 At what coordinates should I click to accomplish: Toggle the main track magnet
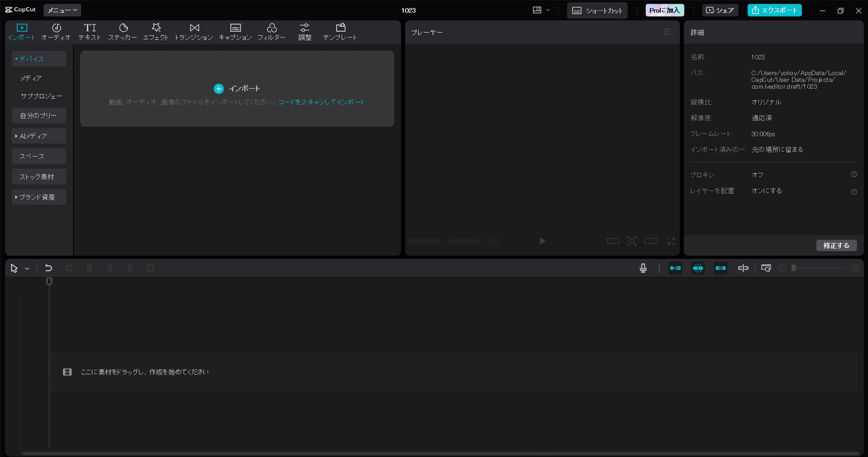click(x=675, y=268)
